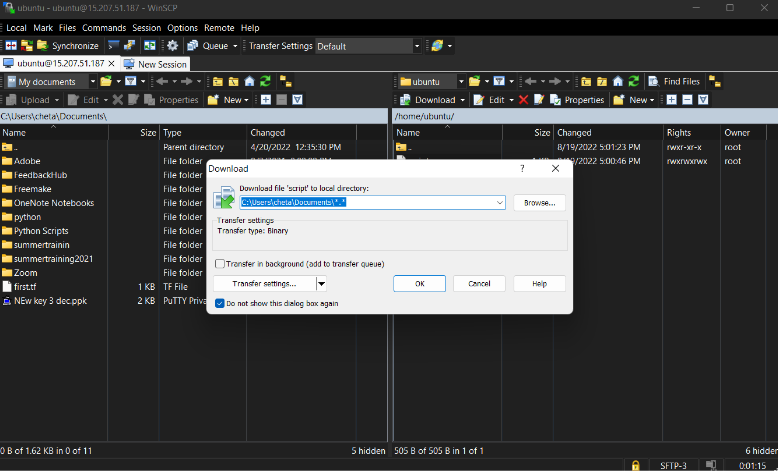Click the Help button in dialog

539,283
